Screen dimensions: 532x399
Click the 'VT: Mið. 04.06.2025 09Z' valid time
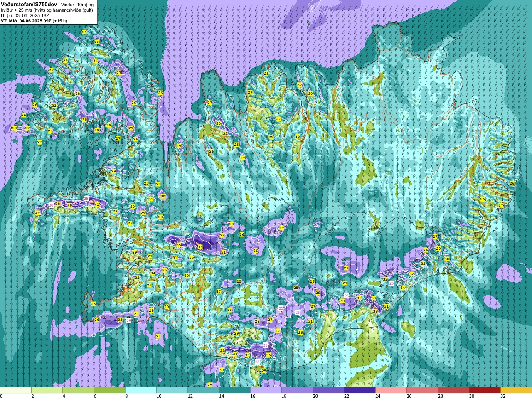[x=26, y=20]
